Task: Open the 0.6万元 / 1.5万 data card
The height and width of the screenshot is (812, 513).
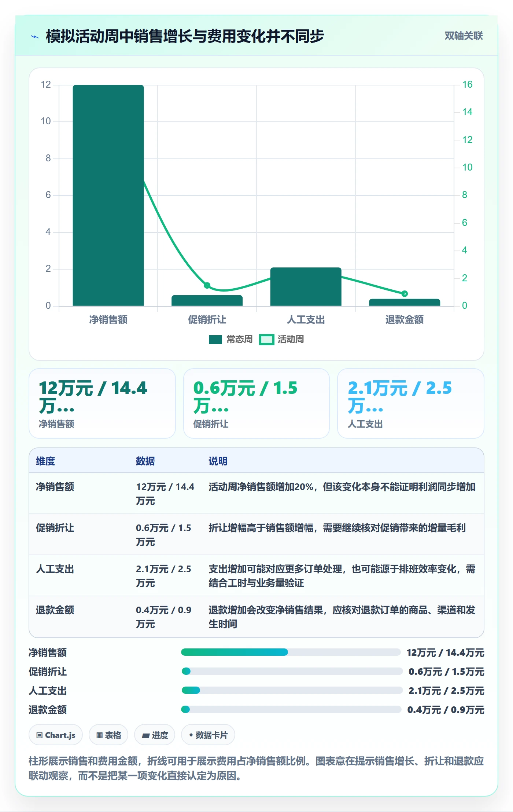Action: click(x=256, y=403)
